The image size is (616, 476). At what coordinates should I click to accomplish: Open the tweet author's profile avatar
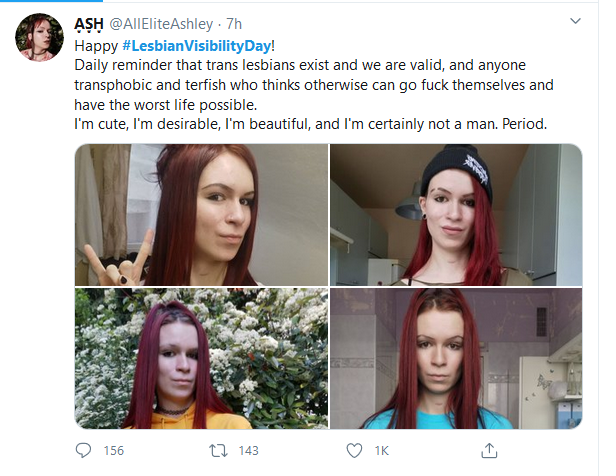point(39,37)
